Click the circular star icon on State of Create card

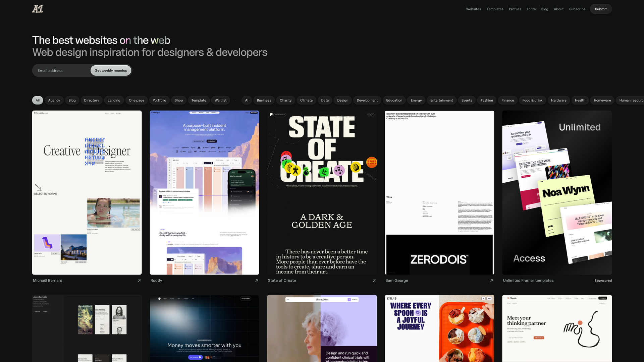368,115
